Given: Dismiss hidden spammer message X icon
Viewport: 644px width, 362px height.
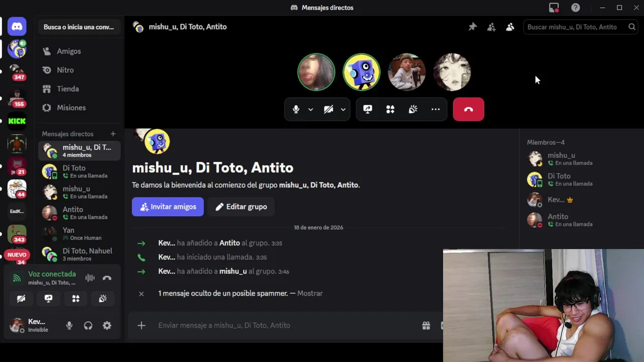Looking at the screenshot, I should 141,294.
